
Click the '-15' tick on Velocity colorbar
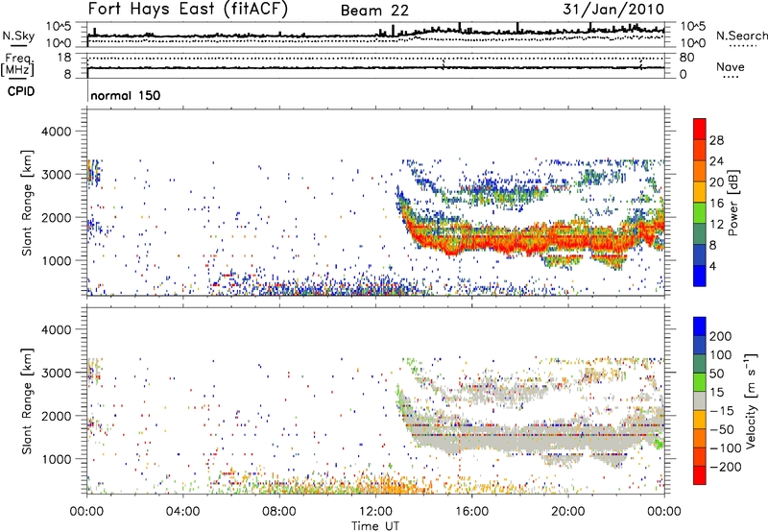(x=722, y=411)
